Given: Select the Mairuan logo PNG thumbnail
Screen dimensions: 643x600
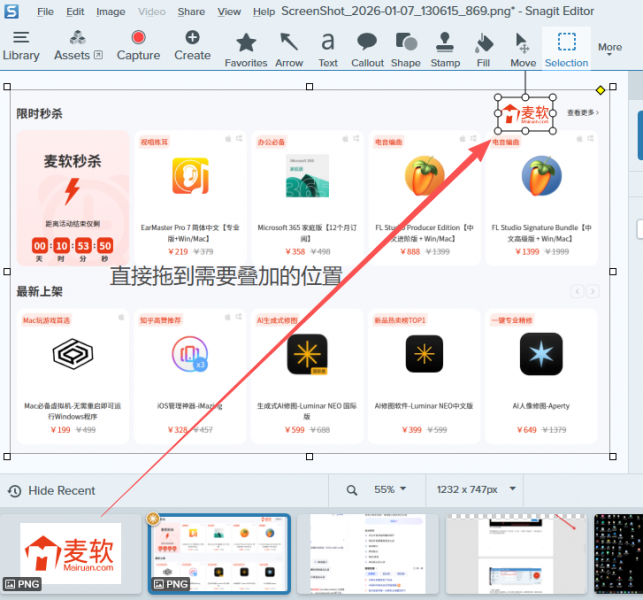Looking at the screenshot, I should (71, 552).
